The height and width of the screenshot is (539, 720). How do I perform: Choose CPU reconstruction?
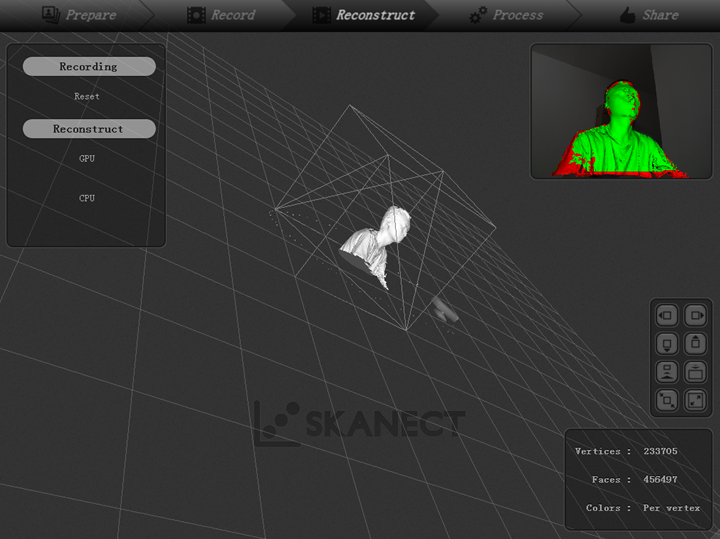pyautogui.click(x=87, y=198)
